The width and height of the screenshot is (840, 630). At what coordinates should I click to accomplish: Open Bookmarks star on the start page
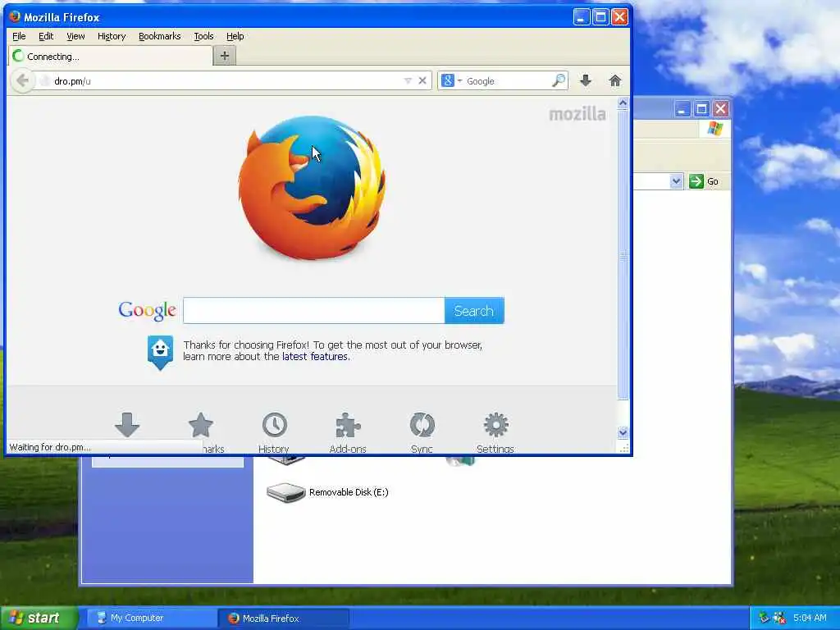pos(201,425)
